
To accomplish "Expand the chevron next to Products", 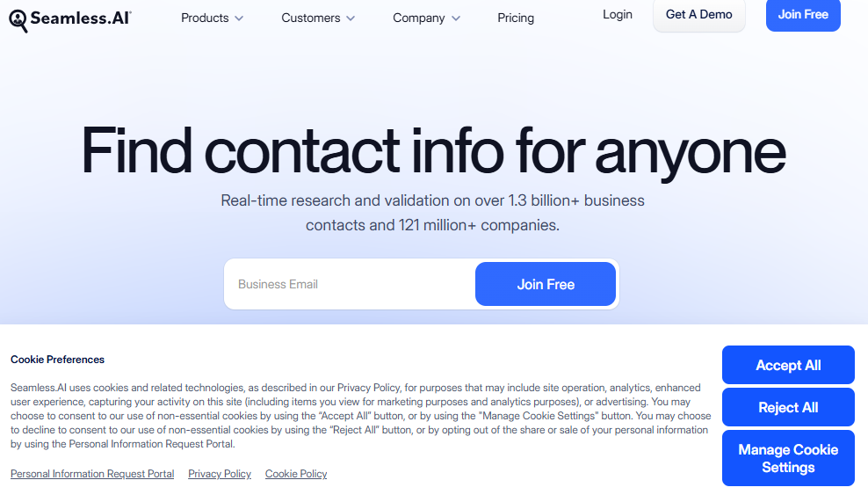I will (240, 18).
